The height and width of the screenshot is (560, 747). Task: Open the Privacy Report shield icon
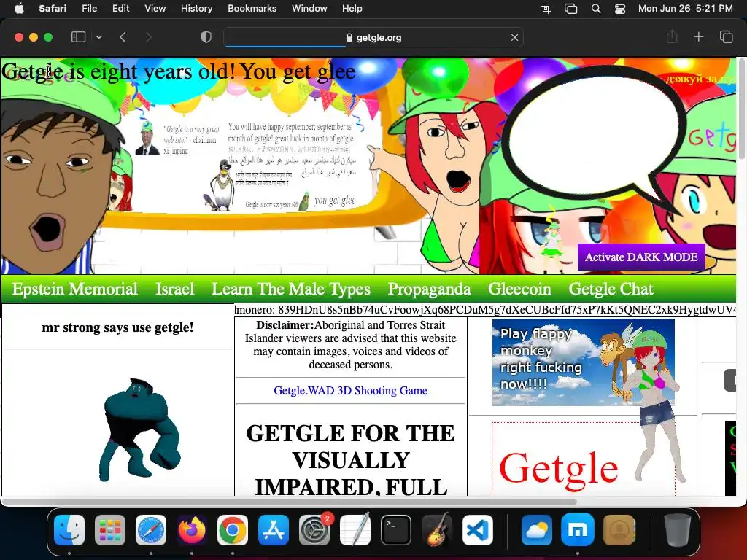206,37
